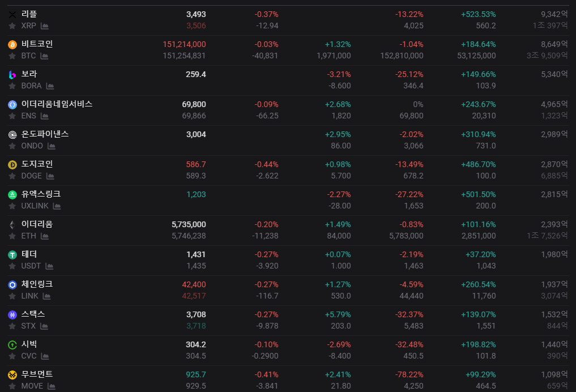Select CVC price 304.2
The height and width of the screenshot is (392, 576).
click(195, 344)
